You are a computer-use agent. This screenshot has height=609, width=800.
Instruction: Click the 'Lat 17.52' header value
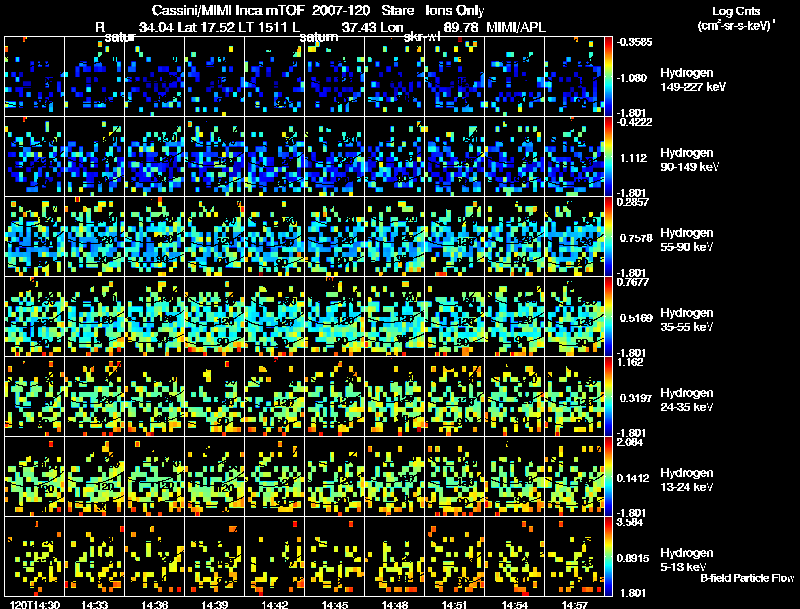207,27
